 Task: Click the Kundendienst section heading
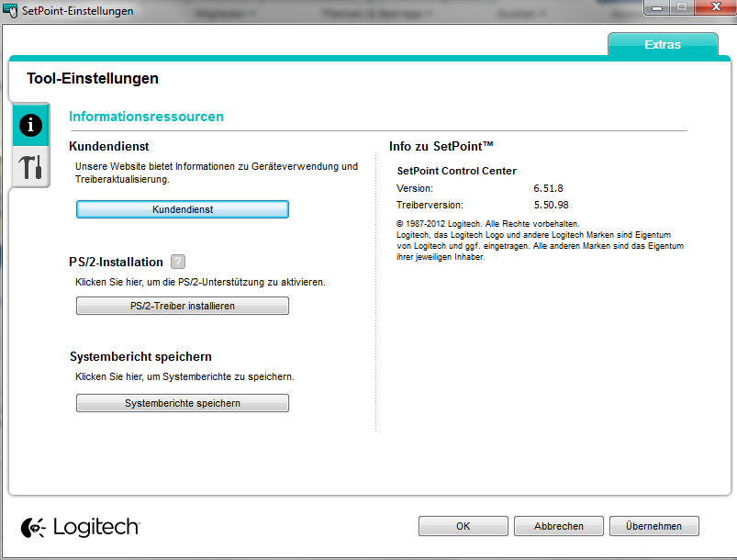(108, 146)
